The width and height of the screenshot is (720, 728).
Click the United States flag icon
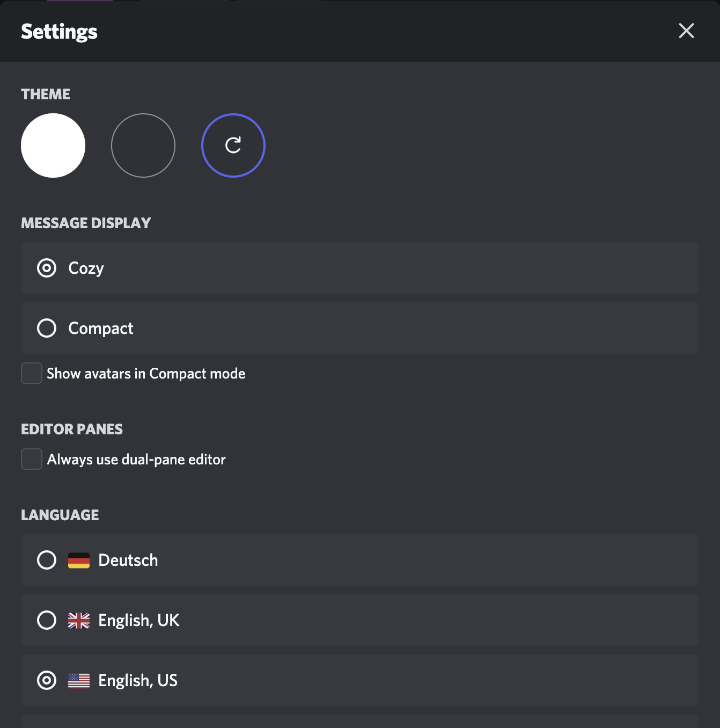pyautogui.click(x=79, y=681)
